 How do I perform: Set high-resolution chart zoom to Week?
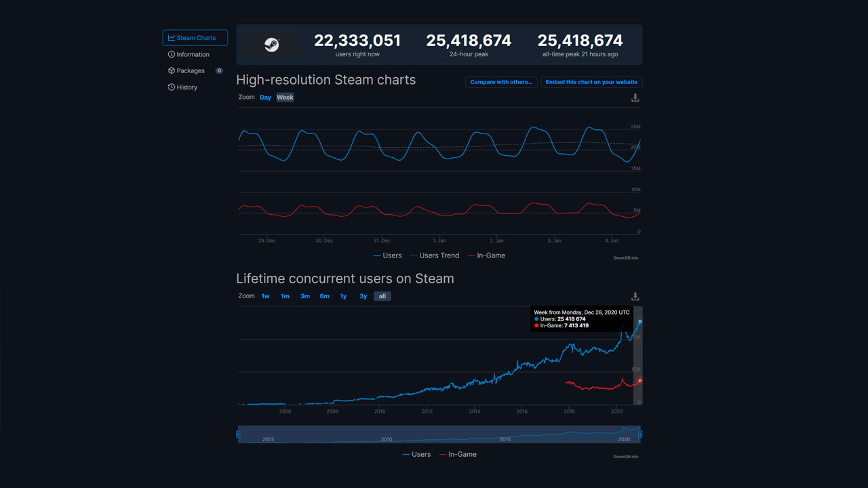click(x=285, y=98)
